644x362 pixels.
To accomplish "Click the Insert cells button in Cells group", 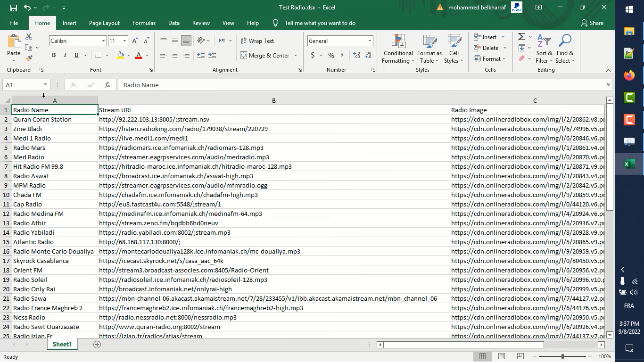I will (x=485, y=37).
